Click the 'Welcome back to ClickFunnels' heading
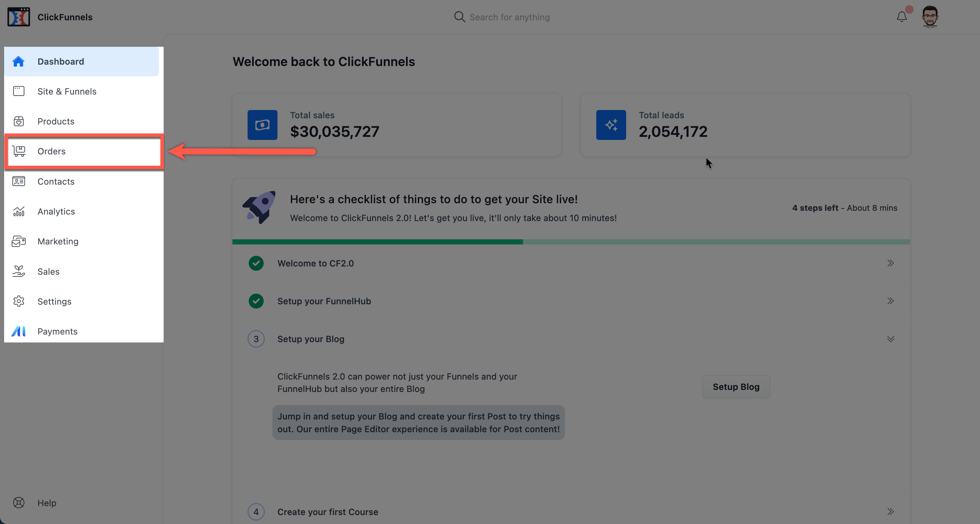This screenshot has height=524, width=980. point(324,62)
